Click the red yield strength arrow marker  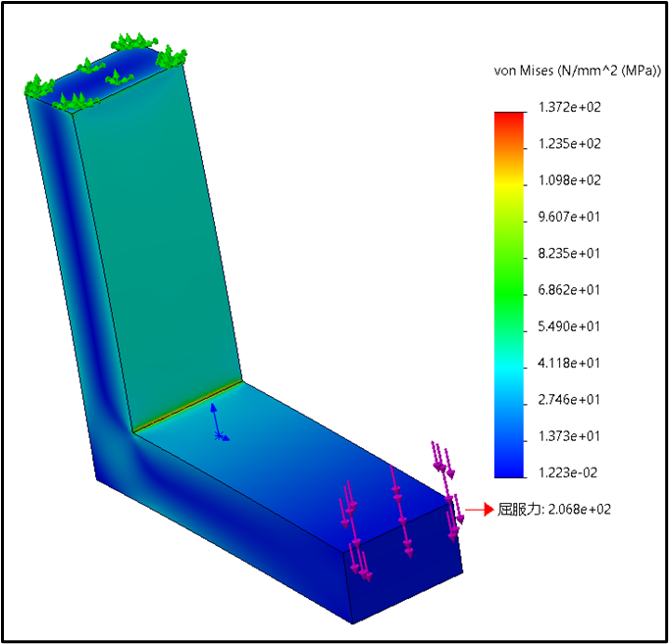click(477, 510)
